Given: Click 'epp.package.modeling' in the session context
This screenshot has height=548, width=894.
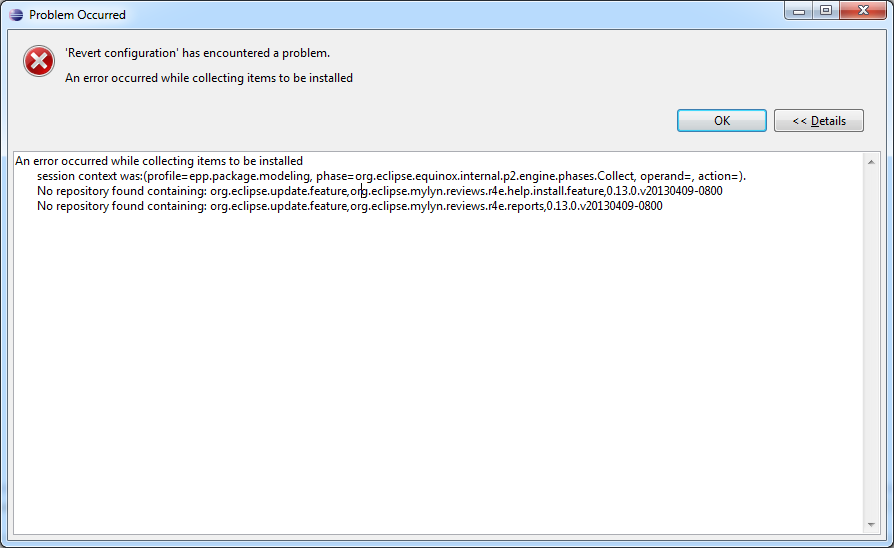Looking at the screenshot, I should 249,176.
